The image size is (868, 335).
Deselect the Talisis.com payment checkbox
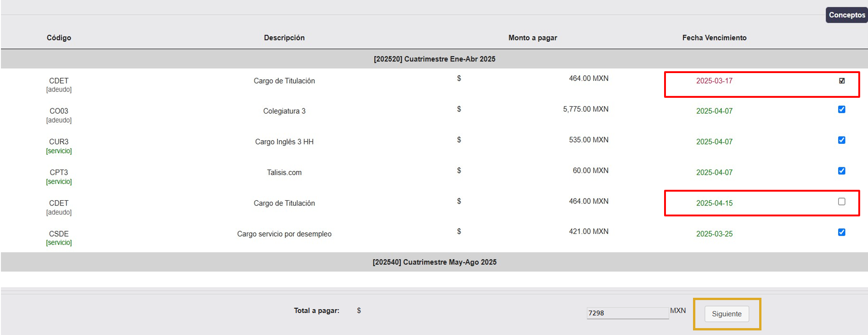click(841, 171)
